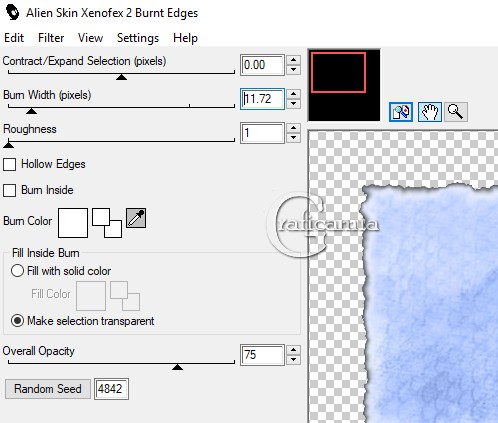Click the Burn Width value field 11.72
Image resolution: width=498 pixels, height=423 pixels.
coord(262,99)
